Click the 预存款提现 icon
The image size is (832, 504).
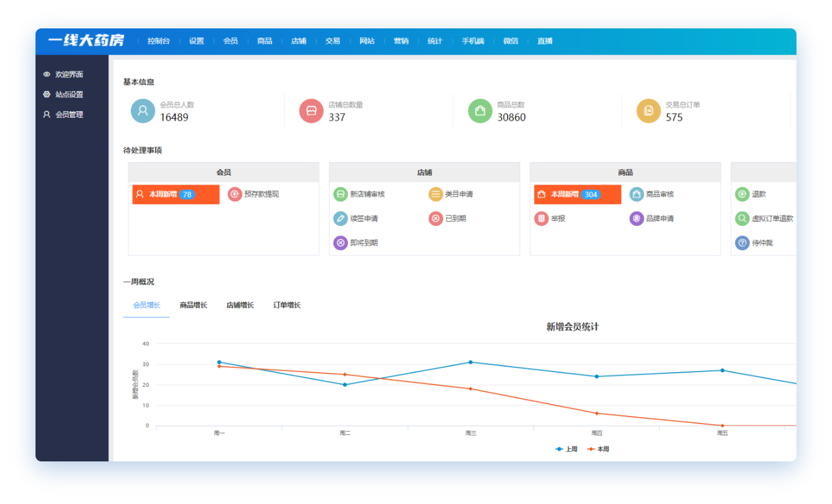point(235,194)
